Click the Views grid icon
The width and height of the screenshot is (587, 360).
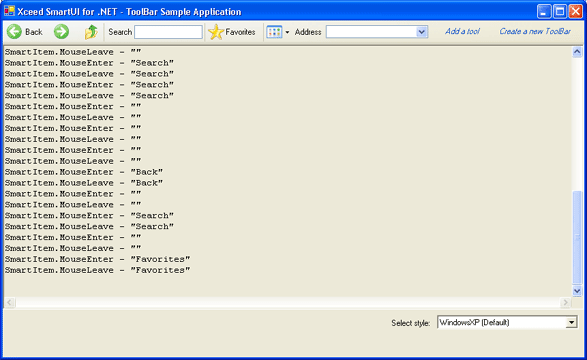pos(274,32)
